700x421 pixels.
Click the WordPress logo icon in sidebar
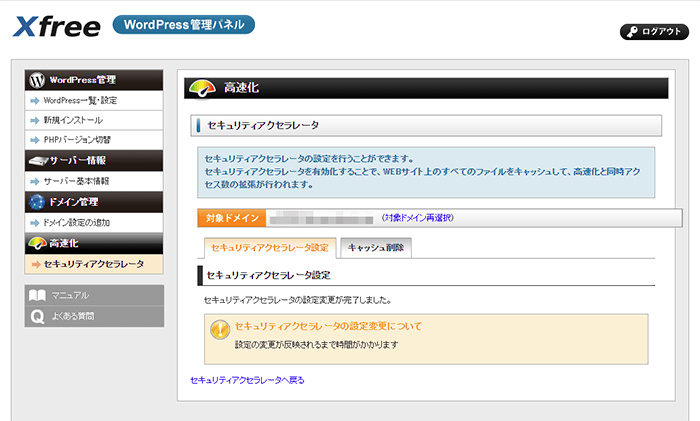(37, 80)
